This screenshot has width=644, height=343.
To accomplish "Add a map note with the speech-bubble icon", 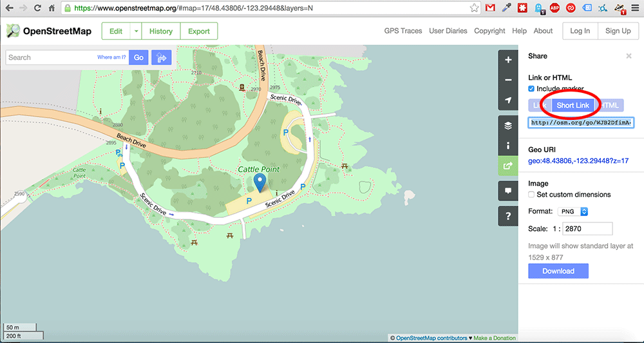I will pos(508,191).
